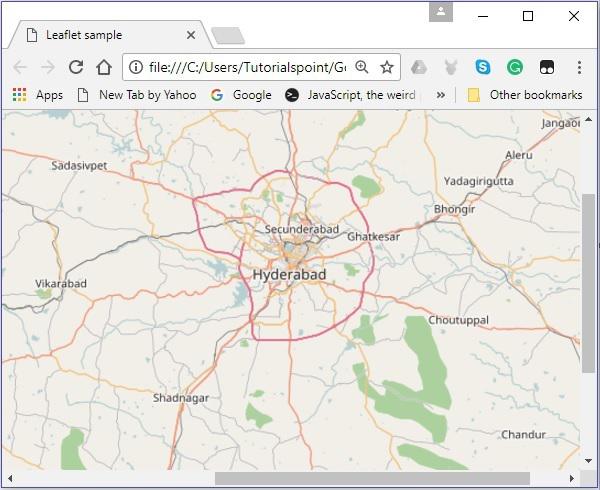Screen dimensions: 600x490
Task: Open the Apps grid shortcut
Action: tap(38, 95)
